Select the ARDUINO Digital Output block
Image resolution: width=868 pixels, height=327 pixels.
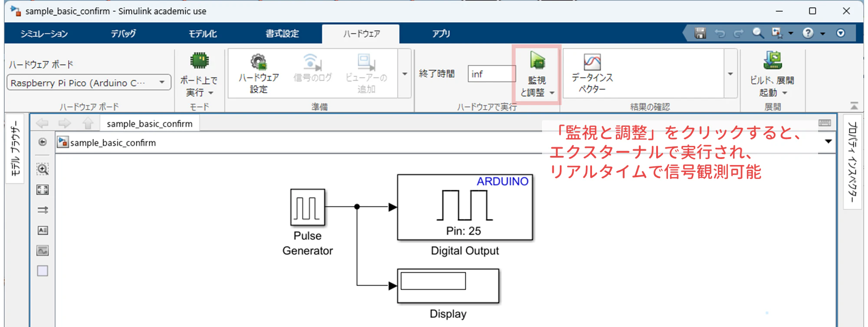tap(465, 207)
